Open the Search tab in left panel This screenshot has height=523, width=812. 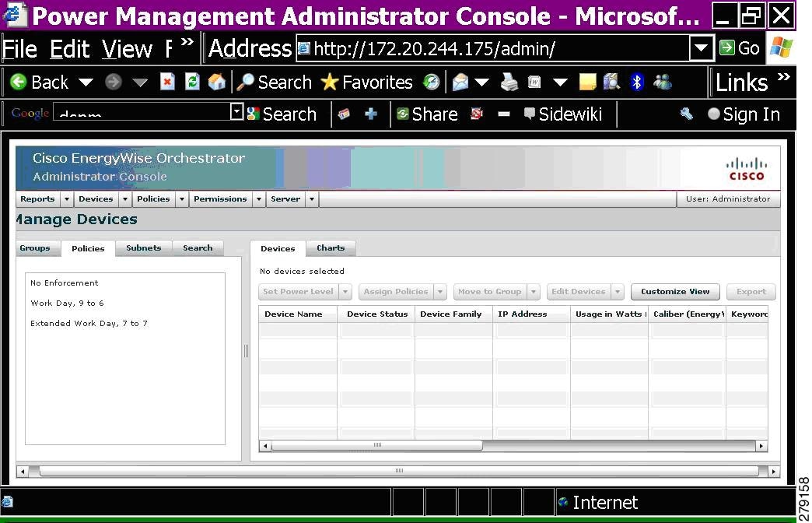tap(198, 247)
